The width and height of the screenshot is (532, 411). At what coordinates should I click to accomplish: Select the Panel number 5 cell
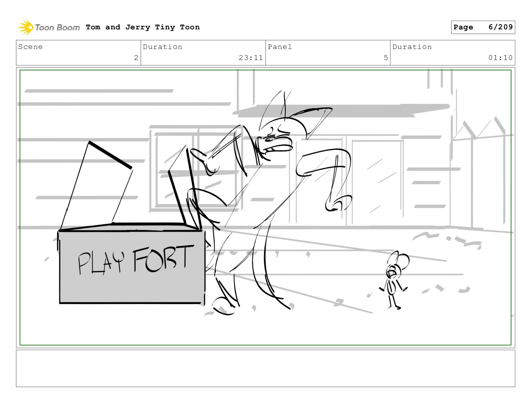[x=328, y=53]
